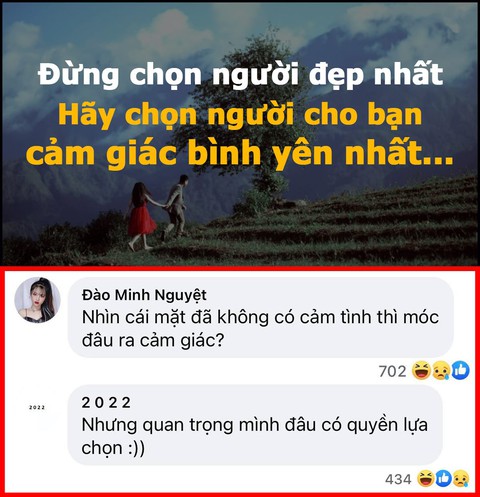This screenshot has height=497, width=480.
Task: Click the laughing emoji on the 434 reactions
Action: 426,479
